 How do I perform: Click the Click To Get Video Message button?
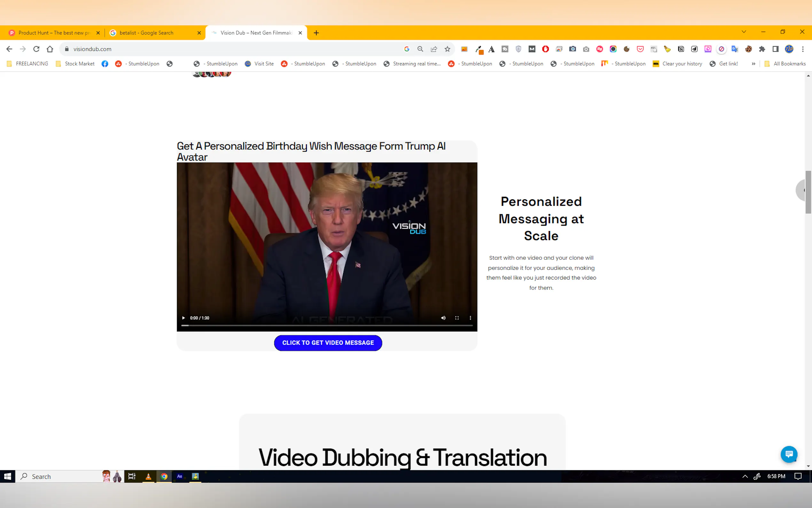pos(328,343)
